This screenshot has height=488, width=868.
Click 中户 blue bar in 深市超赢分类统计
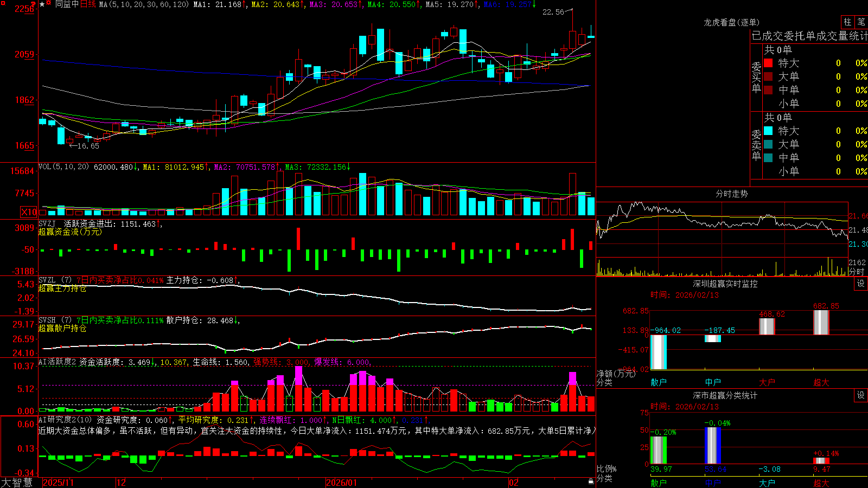click(x=713, y=446)
